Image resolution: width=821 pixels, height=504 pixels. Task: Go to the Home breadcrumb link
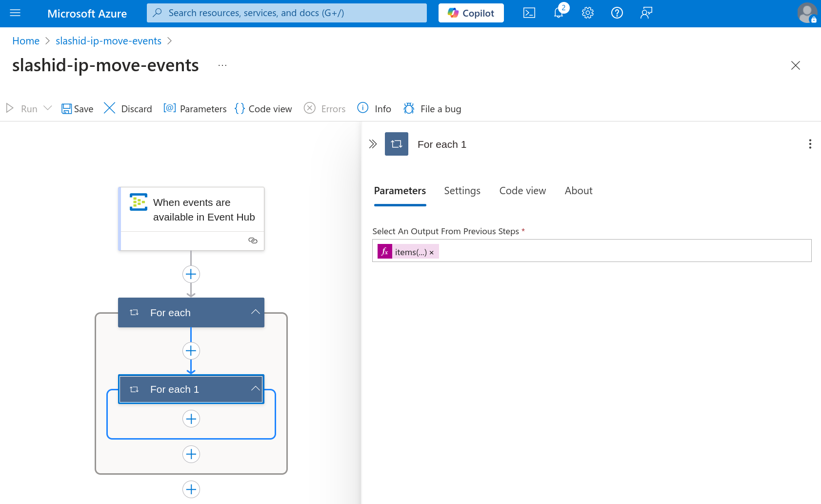coord(26,41)
